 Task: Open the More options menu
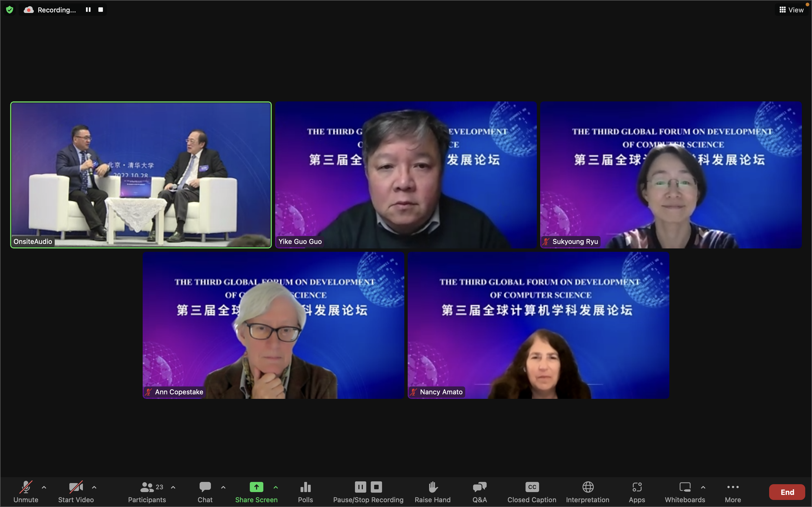732,491
